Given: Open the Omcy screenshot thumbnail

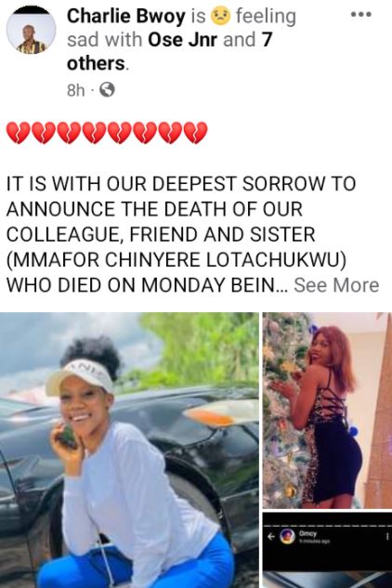Looking at the screenshot, I should click(x=327, y=550).
